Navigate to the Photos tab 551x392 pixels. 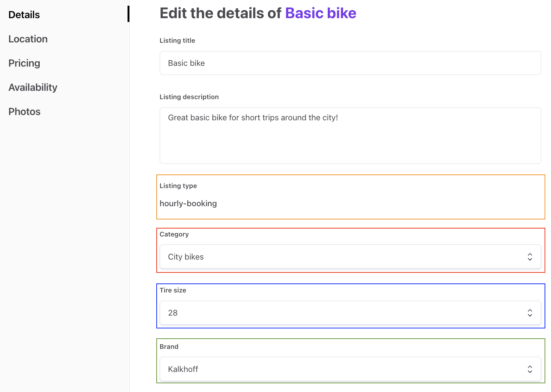pos(25,112)
